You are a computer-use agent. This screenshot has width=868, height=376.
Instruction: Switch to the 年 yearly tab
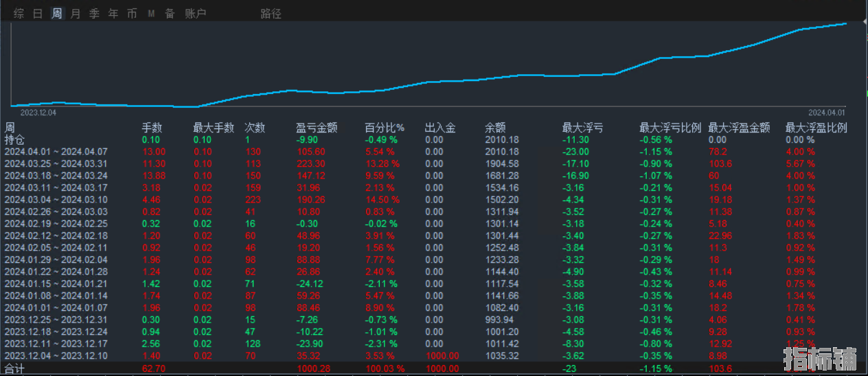[x=113, y=13]
